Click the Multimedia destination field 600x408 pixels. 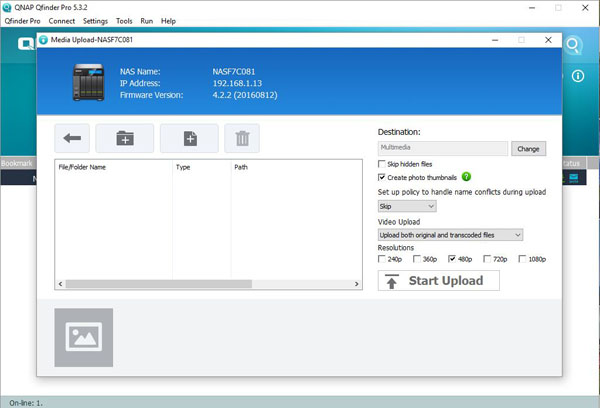point(443,148)
